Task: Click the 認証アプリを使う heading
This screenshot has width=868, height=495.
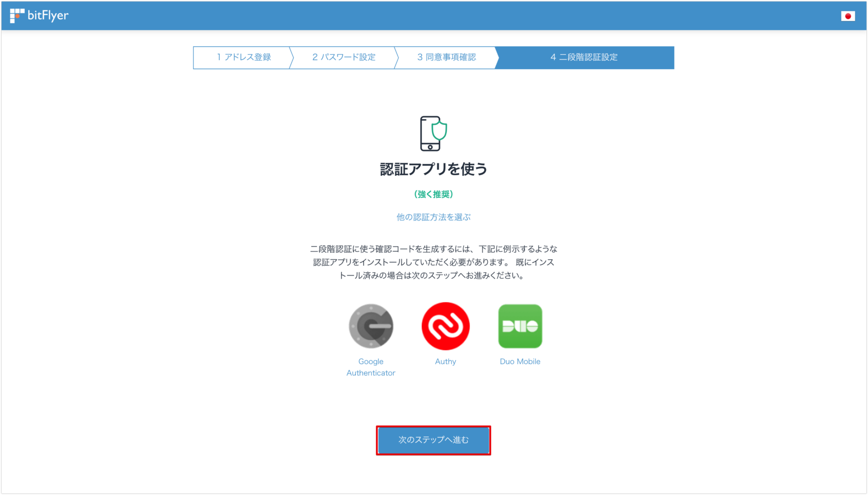Action: click(433, 169)
